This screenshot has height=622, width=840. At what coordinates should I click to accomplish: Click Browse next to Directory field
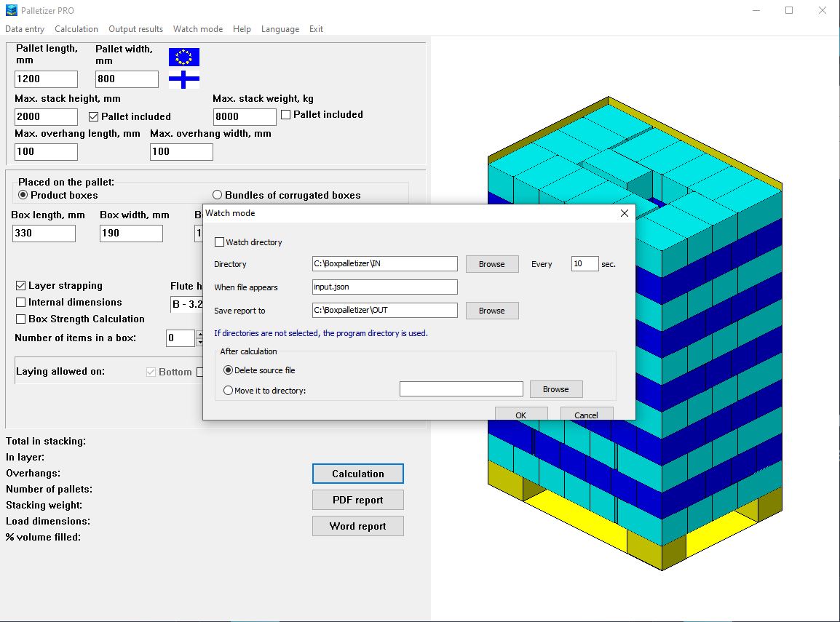[492, 264]
